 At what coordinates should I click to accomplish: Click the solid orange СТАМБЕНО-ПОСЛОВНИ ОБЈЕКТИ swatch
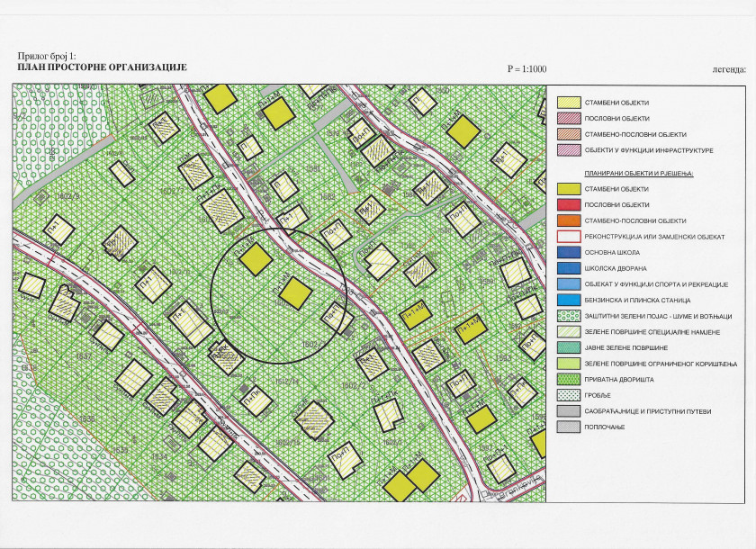[x=568, y=220]
